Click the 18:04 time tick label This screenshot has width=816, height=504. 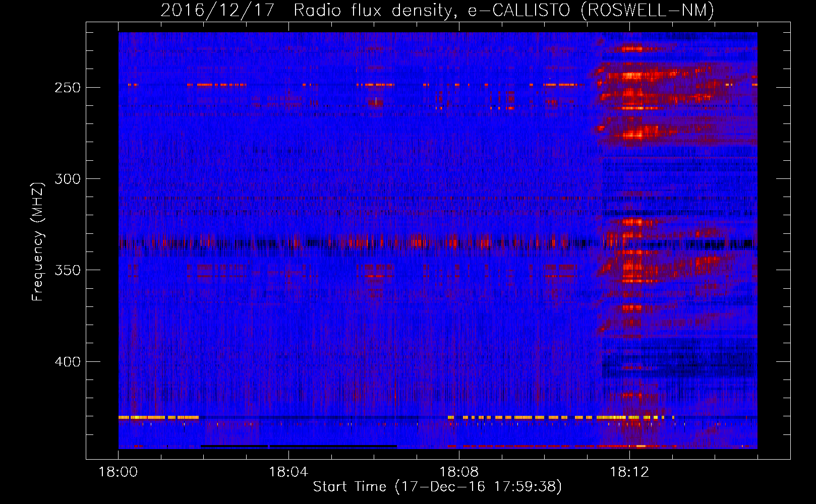pyautogui.click(x=288, y=472)
